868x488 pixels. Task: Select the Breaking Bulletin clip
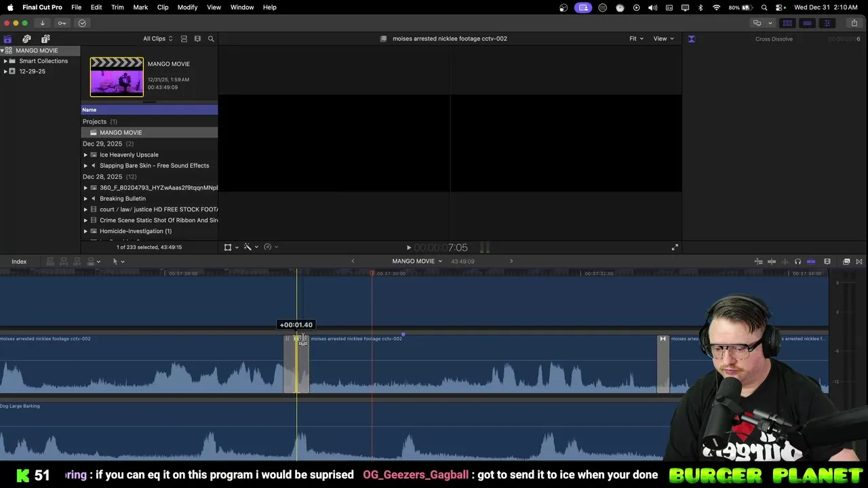point(122,199)
